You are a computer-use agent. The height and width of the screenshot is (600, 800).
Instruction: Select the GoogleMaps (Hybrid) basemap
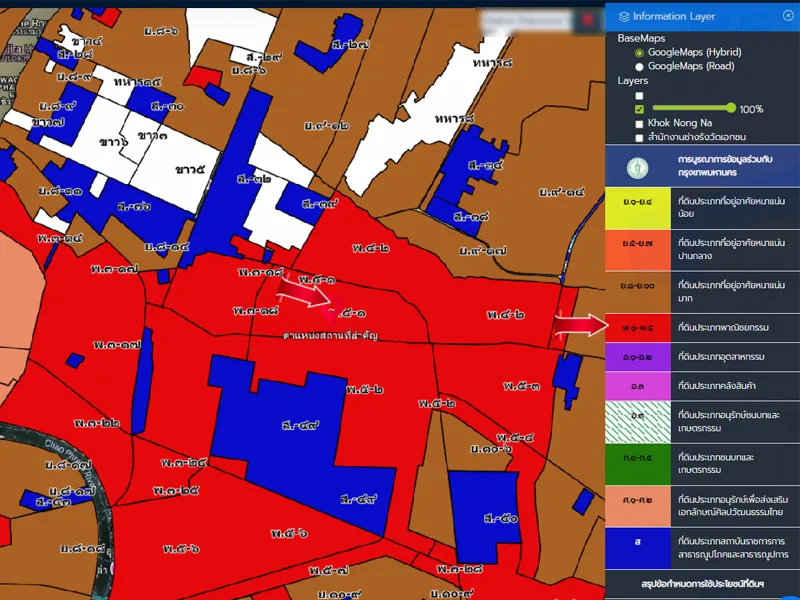click(639, 52)
